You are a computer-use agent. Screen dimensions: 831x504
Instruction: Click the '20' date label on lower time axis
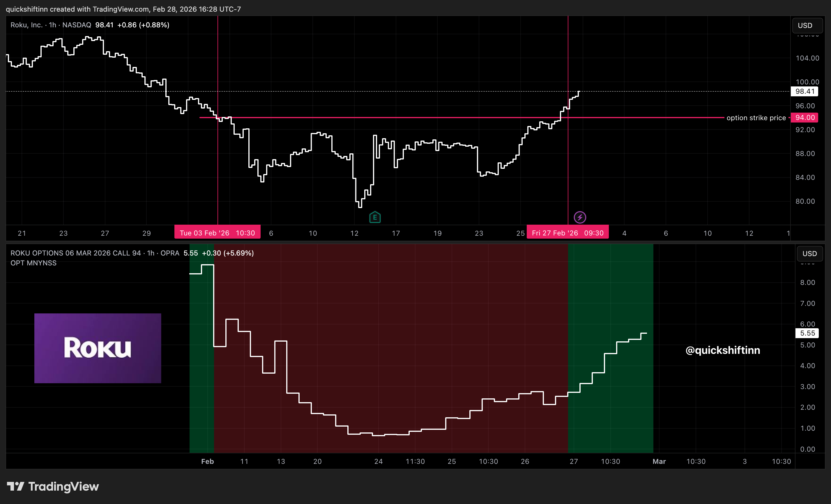click(x=317, y=461)
